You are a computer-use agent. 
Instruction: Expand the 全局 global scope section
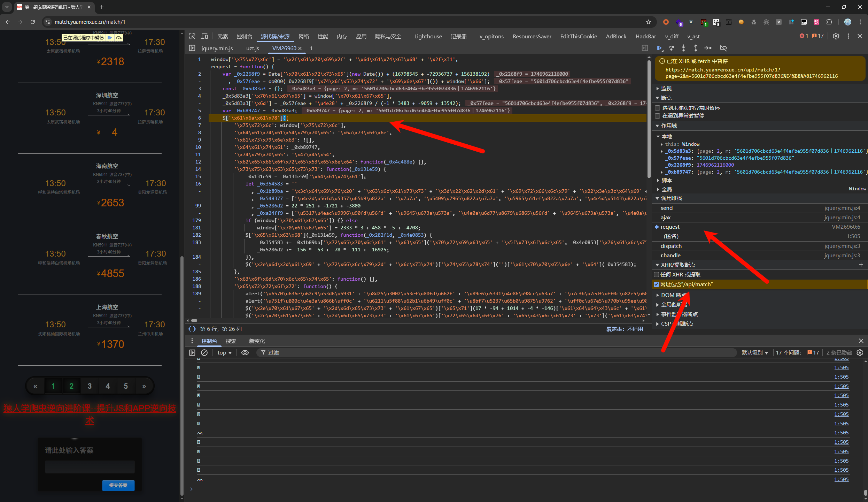coord(666,189)
